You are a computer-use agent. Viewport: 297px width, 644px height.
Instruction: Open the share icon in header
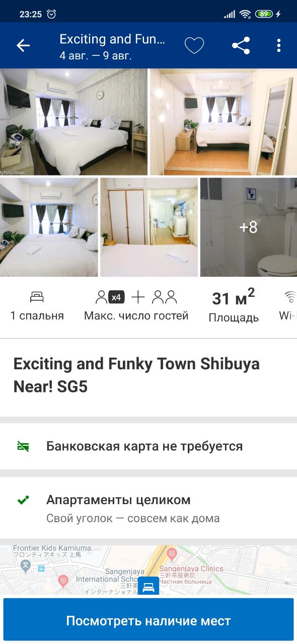(x=241, y=46)
